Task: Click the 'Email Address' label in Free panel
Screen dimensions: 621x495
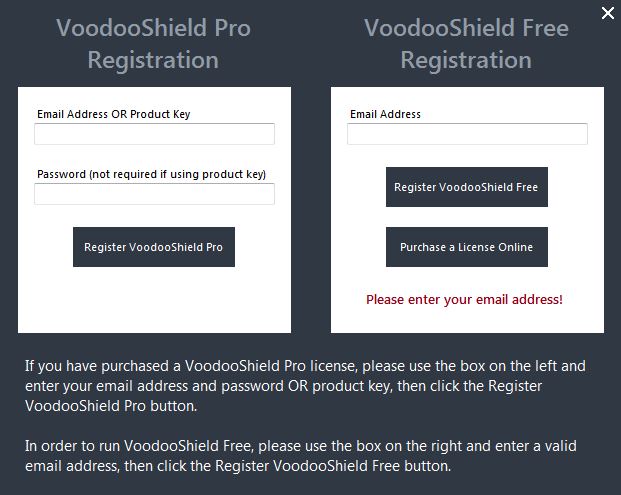Action: pos(385,114)
